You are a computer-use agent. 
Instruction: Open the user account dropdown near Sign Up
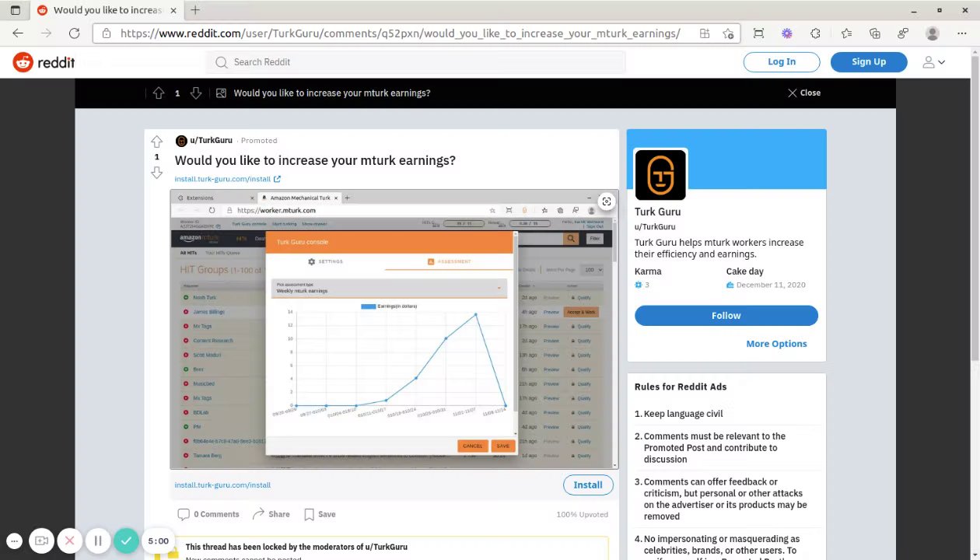(x=933, y=62)
